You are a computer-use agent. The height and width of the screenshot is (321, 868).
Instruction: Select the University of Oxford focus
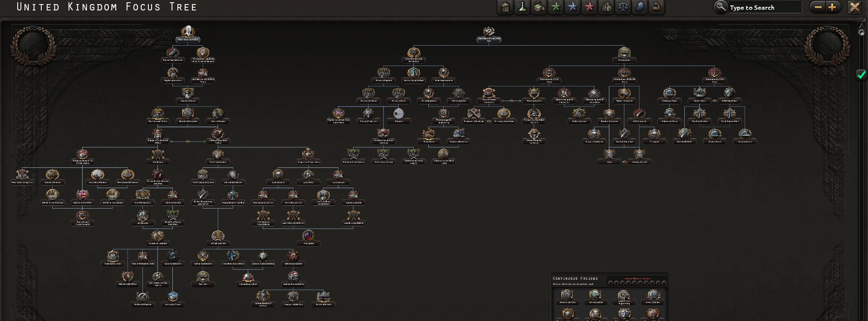tap(413, 75)
